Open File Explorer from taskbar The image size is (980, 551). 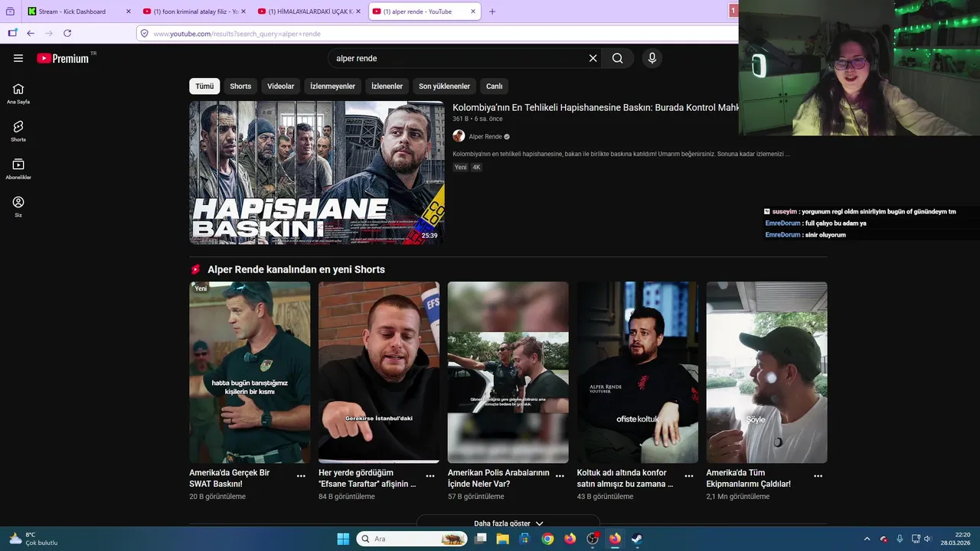[502, 539]
